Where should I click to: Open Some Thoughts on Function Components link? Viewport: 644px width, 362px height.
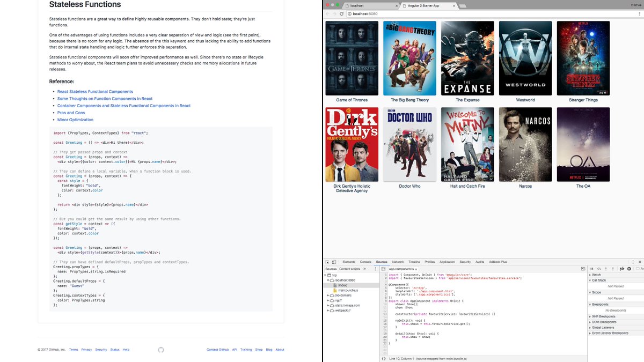tap(105, 99)
